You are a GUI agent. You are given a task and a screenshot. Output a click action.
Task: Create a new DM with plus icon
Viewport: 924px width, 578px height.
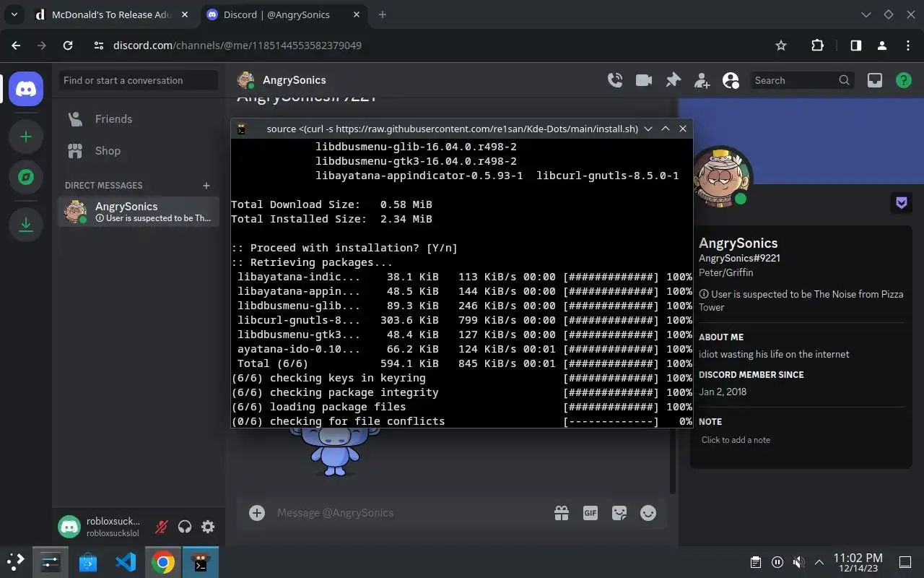coord(206,186)
